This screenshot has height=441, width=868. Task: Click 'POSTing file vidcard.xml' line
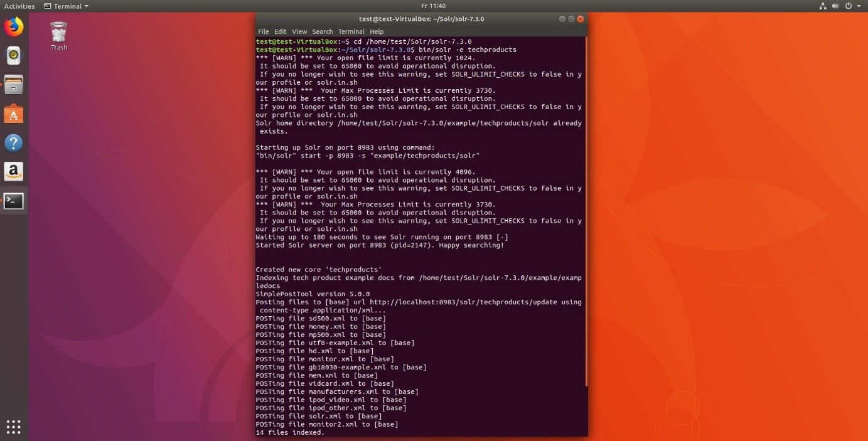click(x=324, y=384)
